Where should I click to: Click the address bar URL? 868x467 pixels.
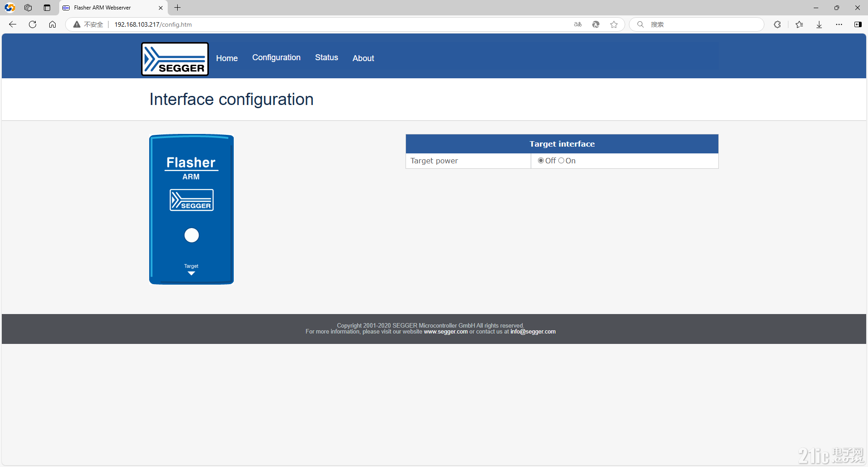[153, 24]
